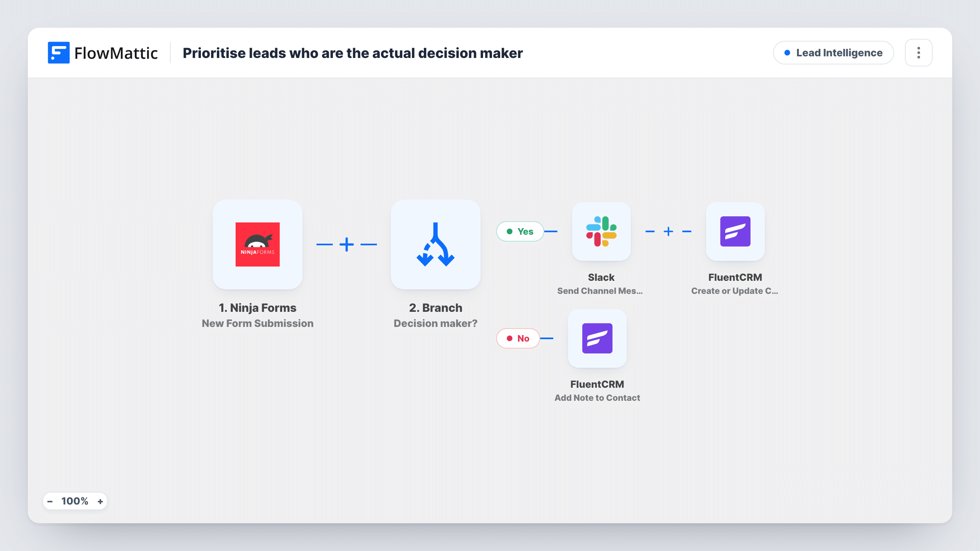Open FluentCRM Create or Update Contact node
Screen dimensions: 980x551
735,231
